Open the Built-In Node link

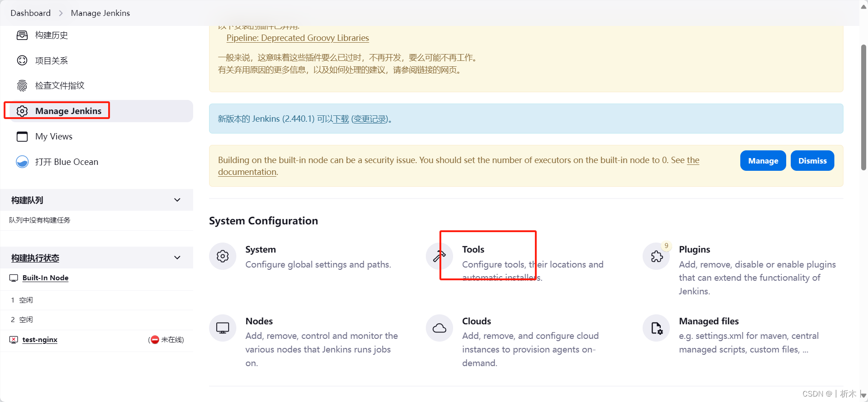pyautogui.click(x=45, y=278)
